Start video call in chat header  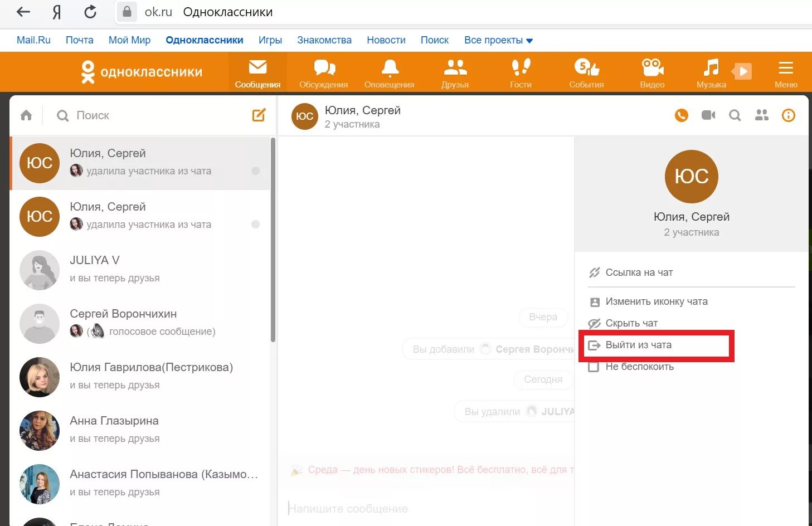(708, 115)
